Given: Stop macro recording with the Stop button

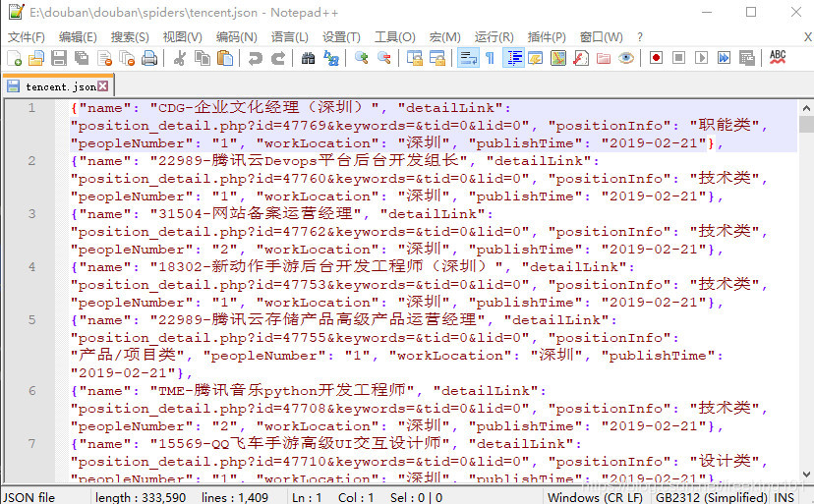Looking at the screenshot, I should click(678, 58).
